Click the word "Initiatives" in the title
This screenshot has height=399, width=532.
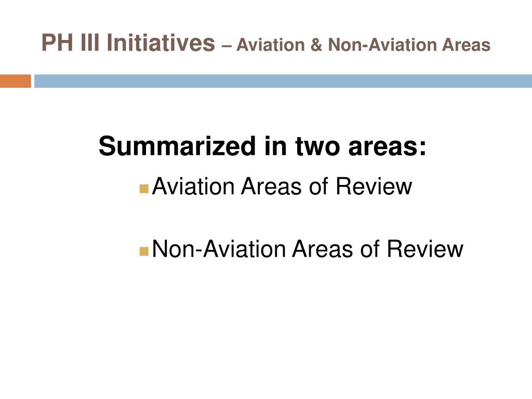point(161,43)
